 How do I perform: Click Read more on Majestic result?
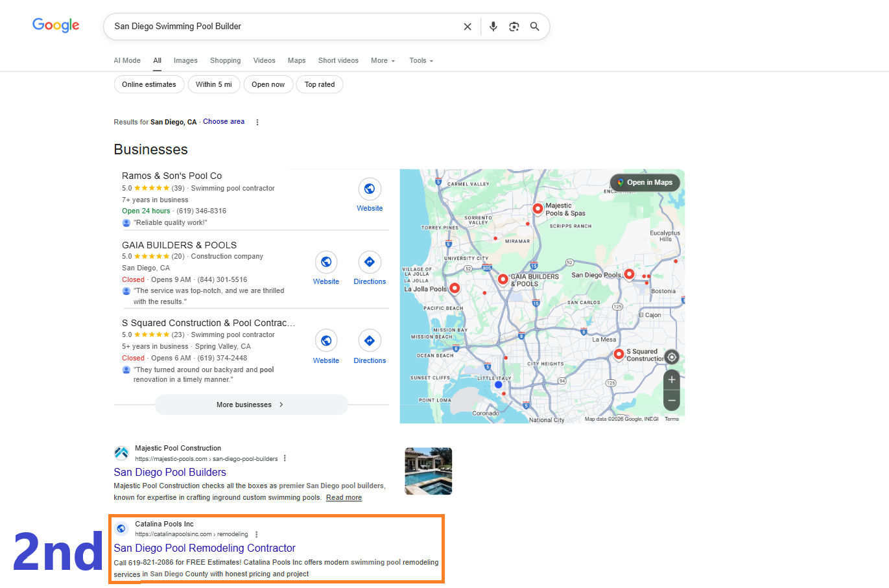point(344,497)
